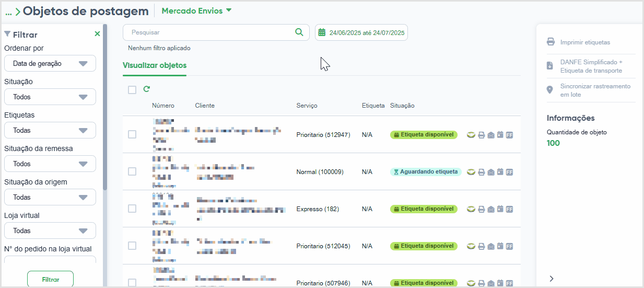This screenshot has height=288, width=644.
Task: Click the FF icon in Prioritario (512045) row
Action: pyautogui.click(x=509, y=246)
